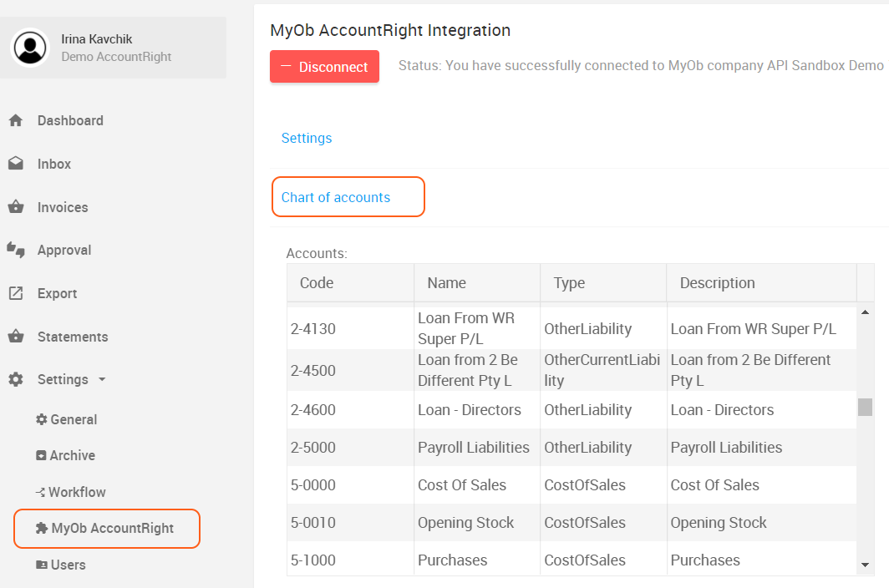Click accounts table scrollbar down arrow
The image size is (889, 588).
click(x=866, y=565)
